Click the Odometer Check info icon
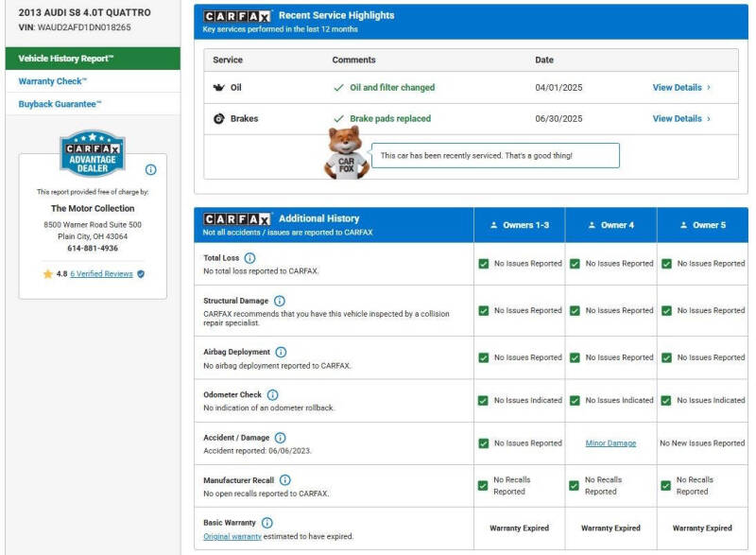The image size is (756, 555). tap(272, 394)
